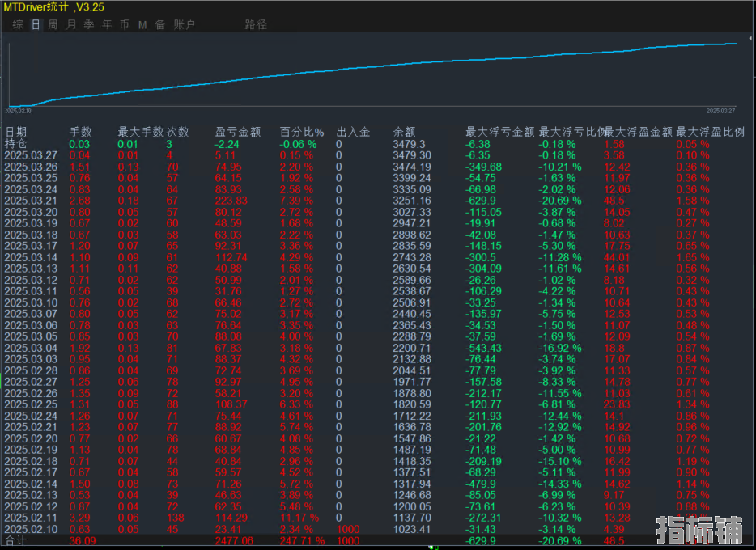Image resolution: width=756 pixels, height=550 pixels.
Task: Click the M tab
Action: point(142,24)
